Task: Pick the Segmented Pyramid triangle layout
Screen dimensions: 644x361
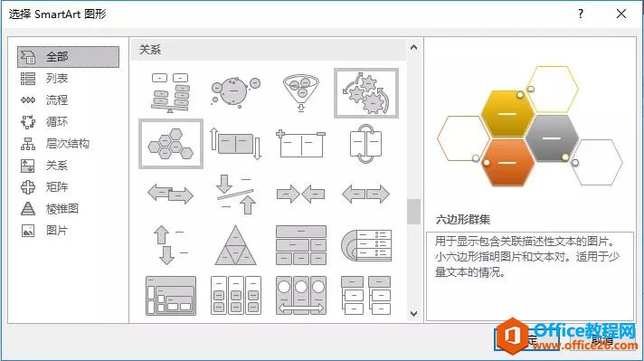Action: pos(235,245)
